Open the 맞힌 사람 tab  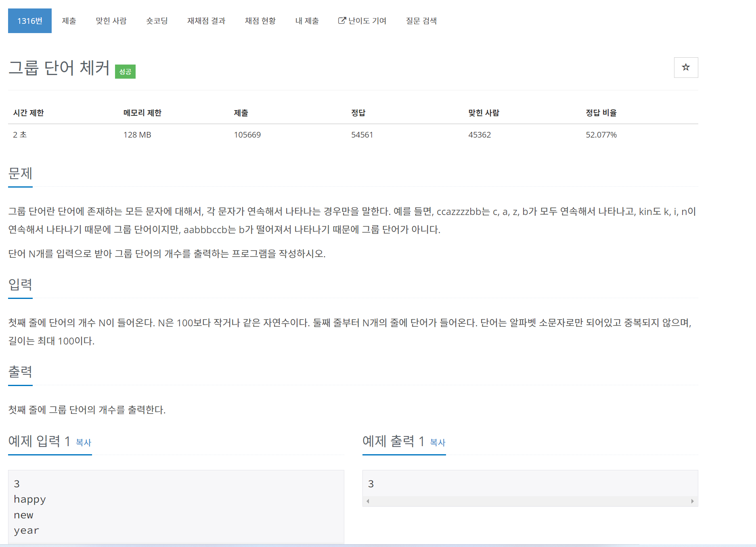pyautogui.click(x=111, y=21)
